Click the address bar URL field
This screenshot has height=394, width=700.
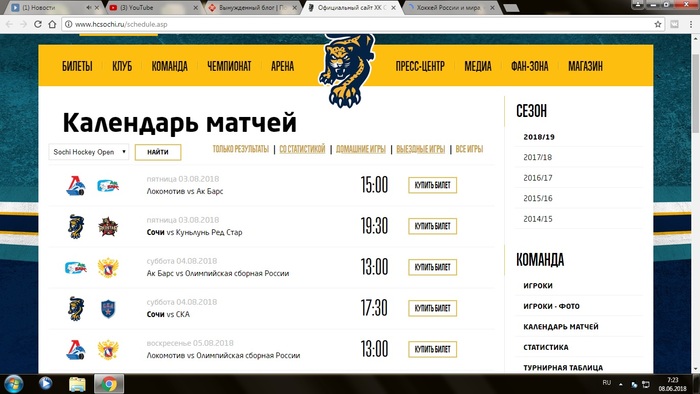(x=362, y=24)
